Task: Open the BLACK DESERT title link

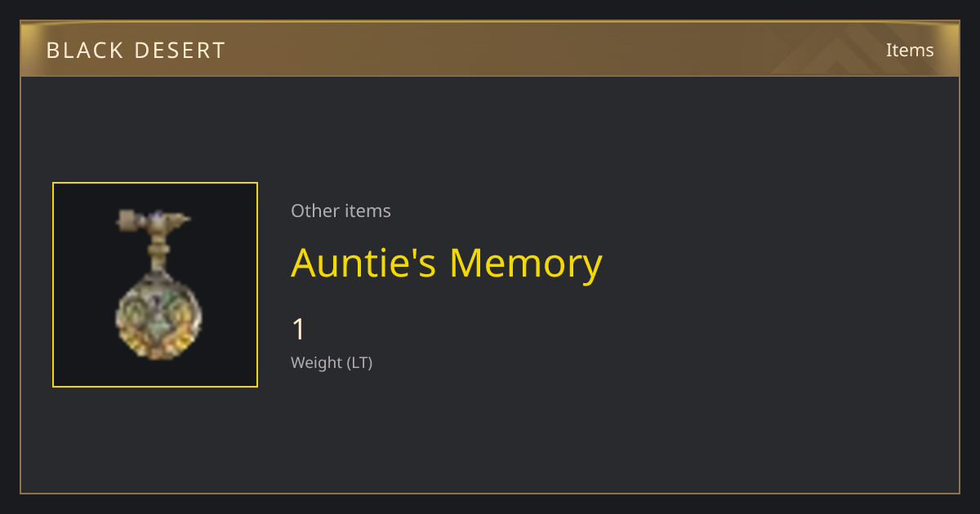Action: (136, 50)
